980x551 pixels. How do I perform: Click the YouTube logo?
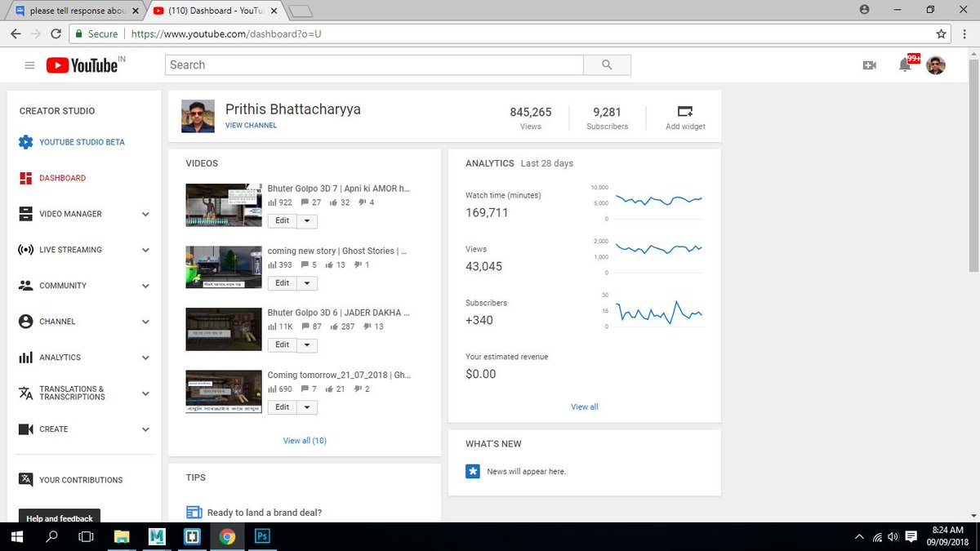tap(82, 65)
